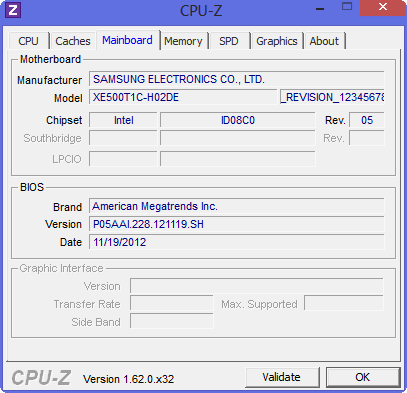The image size is (407, 393).
Task: Click the OK button
Action: click(363, 377)
